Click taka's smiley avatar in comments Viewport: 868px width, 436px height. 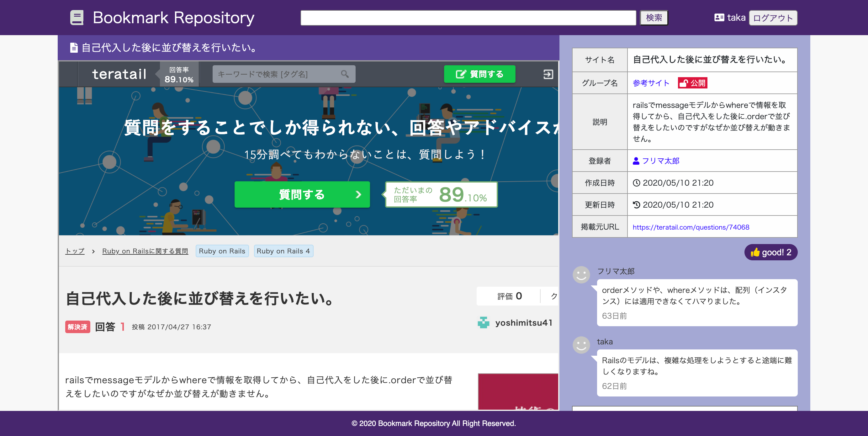(581, 345)
